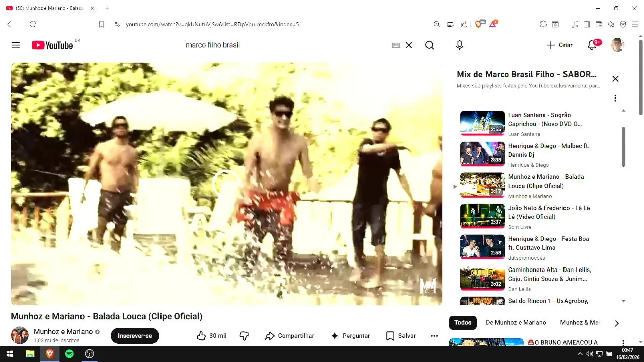Open File Explorer from taskbar
This screenshot has height=362, width=644.
(30, 354)
